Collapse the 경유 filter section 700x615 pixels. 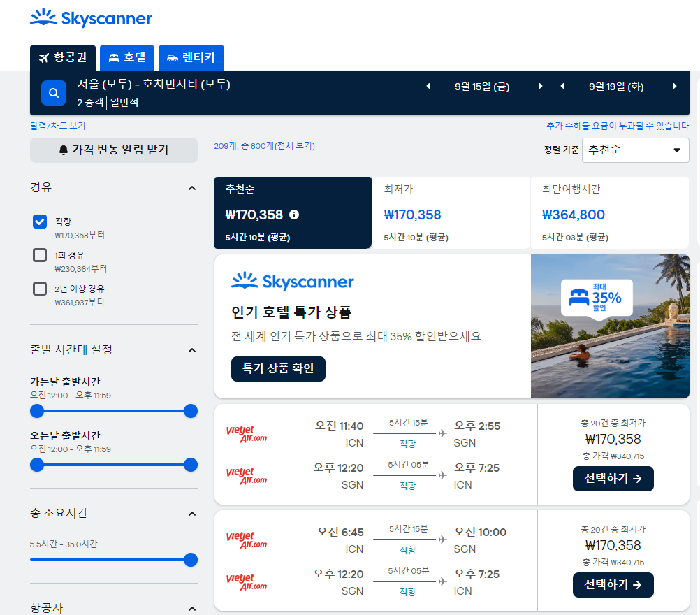click(x=192, y=188)
